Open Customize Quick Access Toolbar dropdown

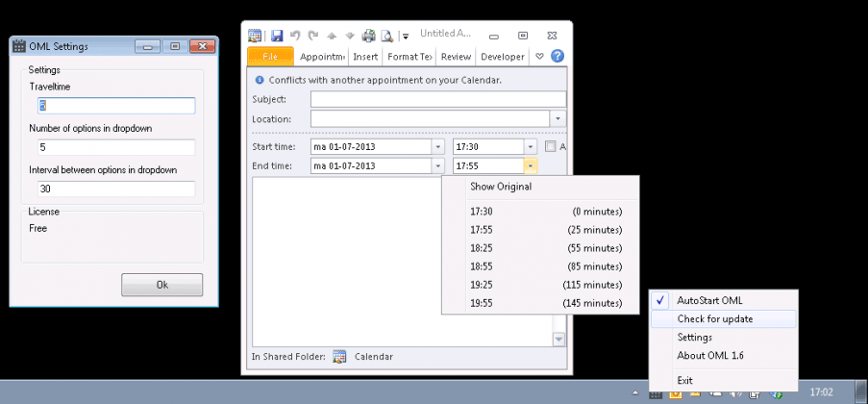(406, 37)
